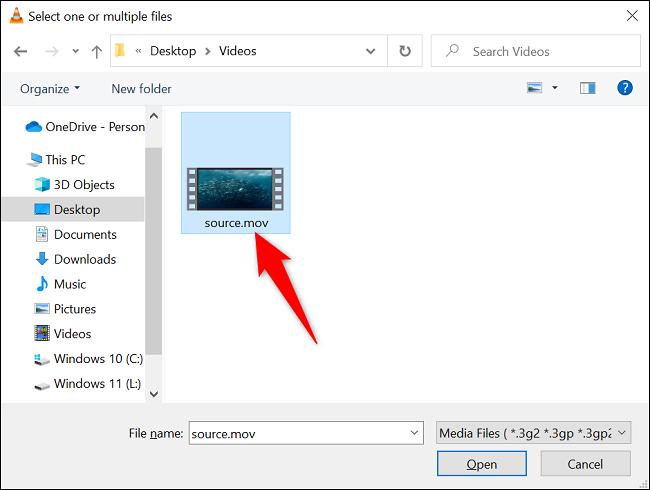
Task: Open the help question mark icon
Action: (x=625, y=88)
